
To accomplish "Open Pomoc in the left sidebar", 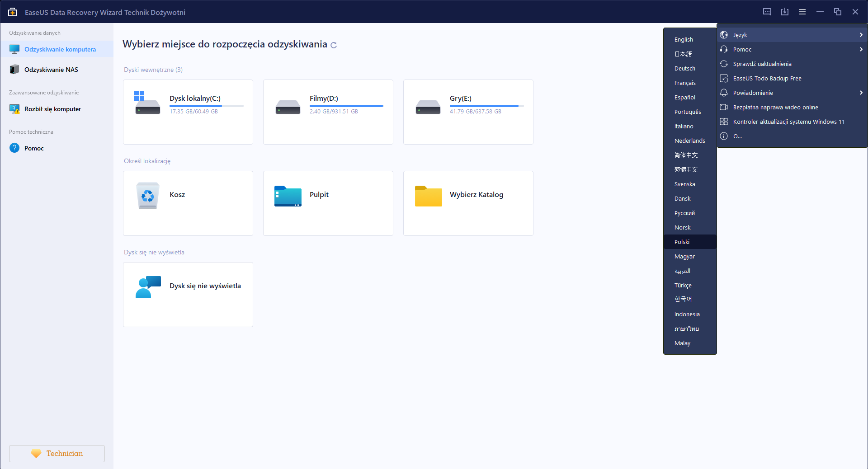I will tap(57, 148).
